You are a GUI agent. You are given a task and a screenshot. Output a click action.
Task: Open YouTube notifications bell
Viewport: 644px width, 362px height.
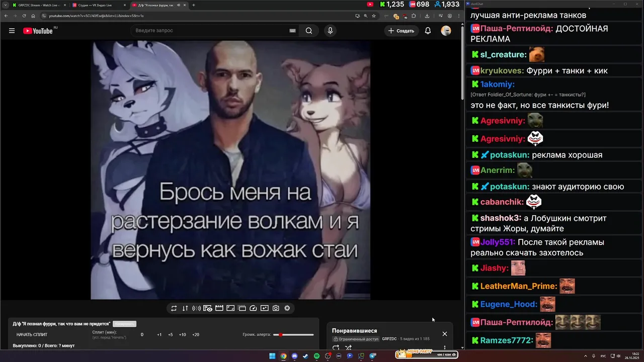point(428,31)
